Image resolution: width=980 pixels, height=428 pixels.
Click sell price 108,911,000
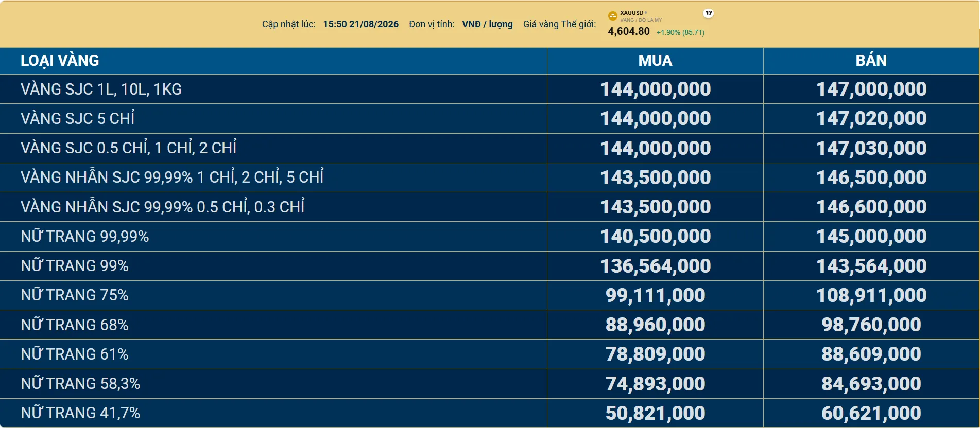[871, 295]
